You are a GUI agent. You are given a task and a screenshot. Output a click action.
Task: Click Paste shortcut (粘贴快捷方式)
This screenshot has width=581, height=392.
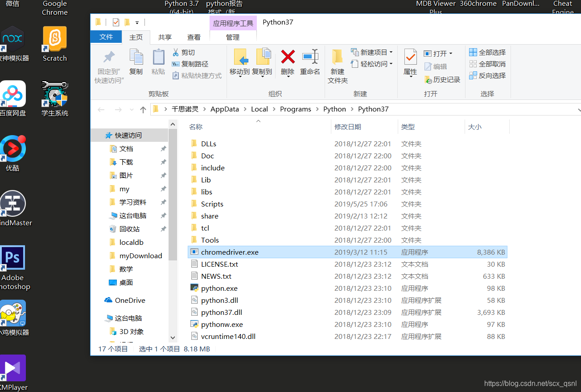click(197, 75)
